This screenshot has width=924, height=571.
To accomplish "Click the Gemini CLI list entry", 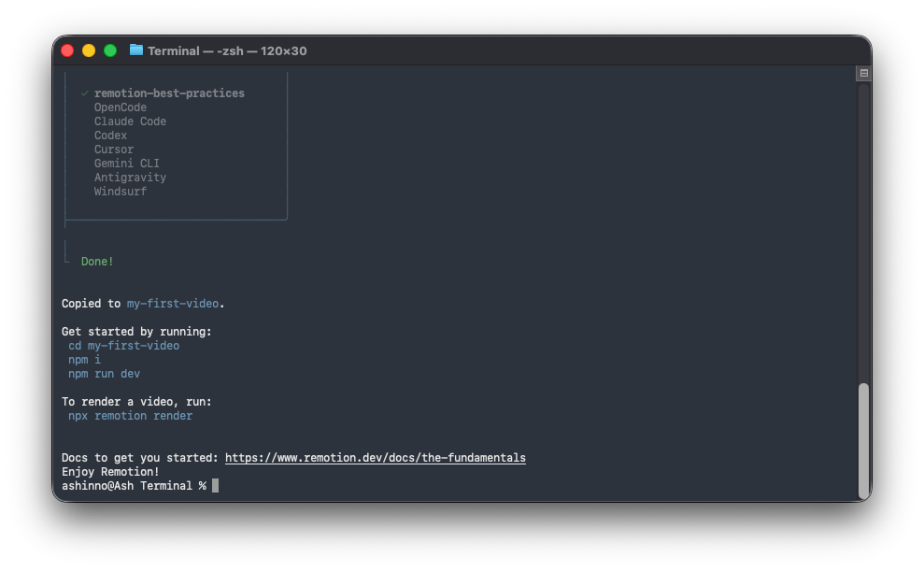I will click(126, 164).
